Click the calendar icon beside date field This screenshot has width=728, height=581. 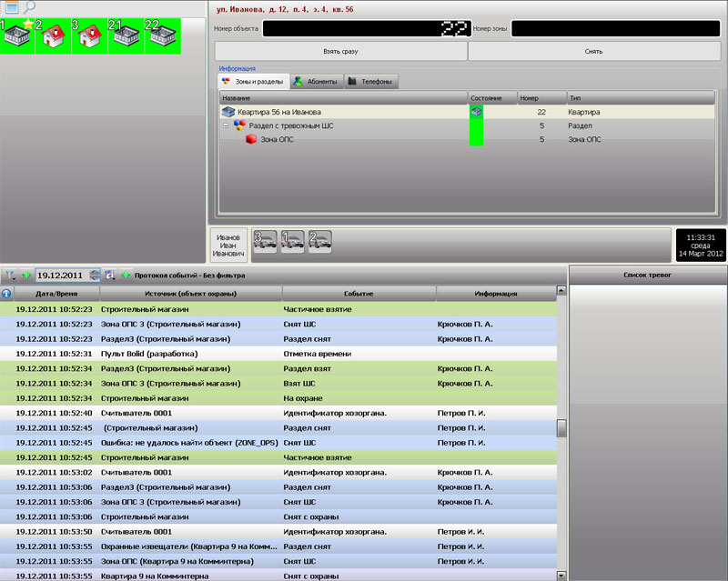coord(110,275)
